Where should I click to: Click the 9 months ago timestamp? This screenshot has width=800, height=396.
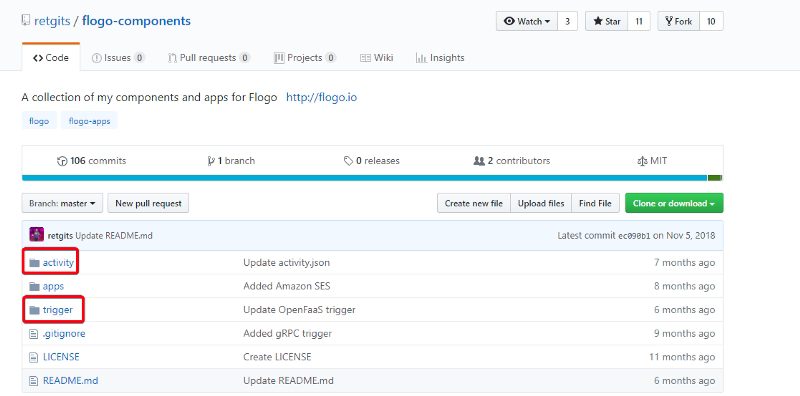click(x=685, y=334)
